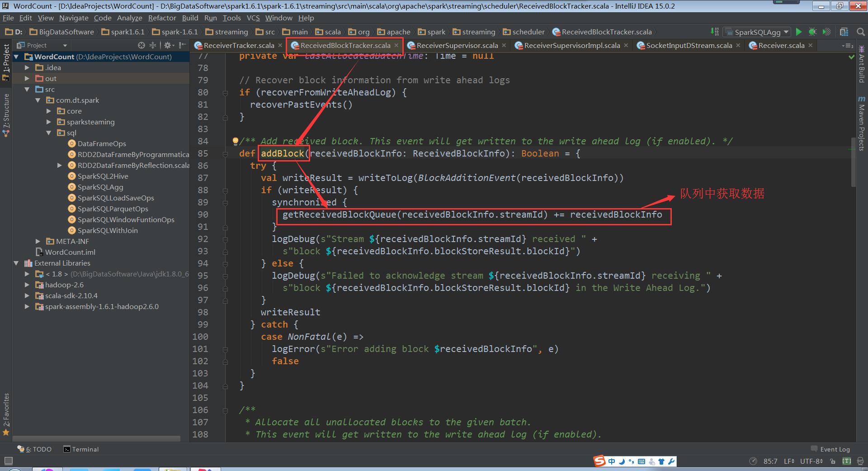Collapse the src folder

[27, 89]
